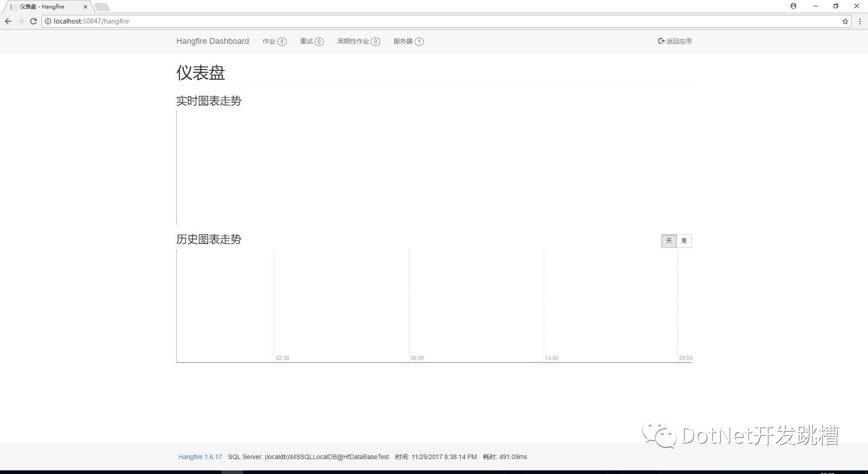Click the 02:00 label on history chart
The height and width of the screenshot is (474, 868).
pos(283,358)
